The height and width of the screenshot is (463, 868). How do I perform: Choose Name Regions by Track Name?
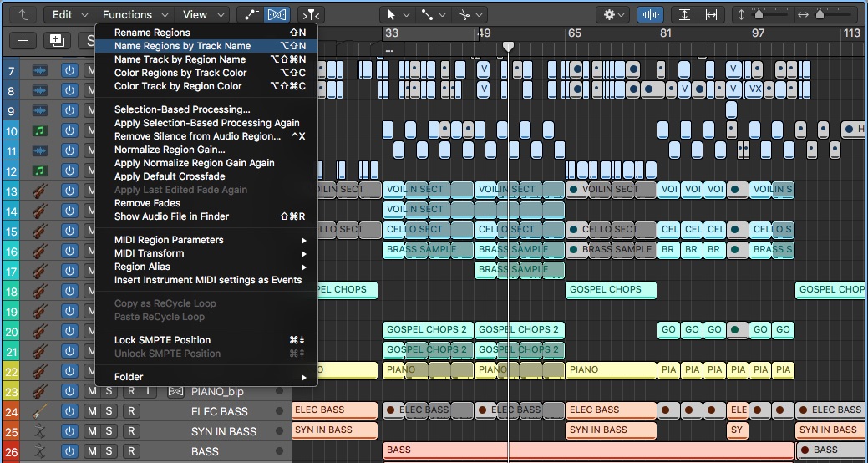click(x=182, y=46)
